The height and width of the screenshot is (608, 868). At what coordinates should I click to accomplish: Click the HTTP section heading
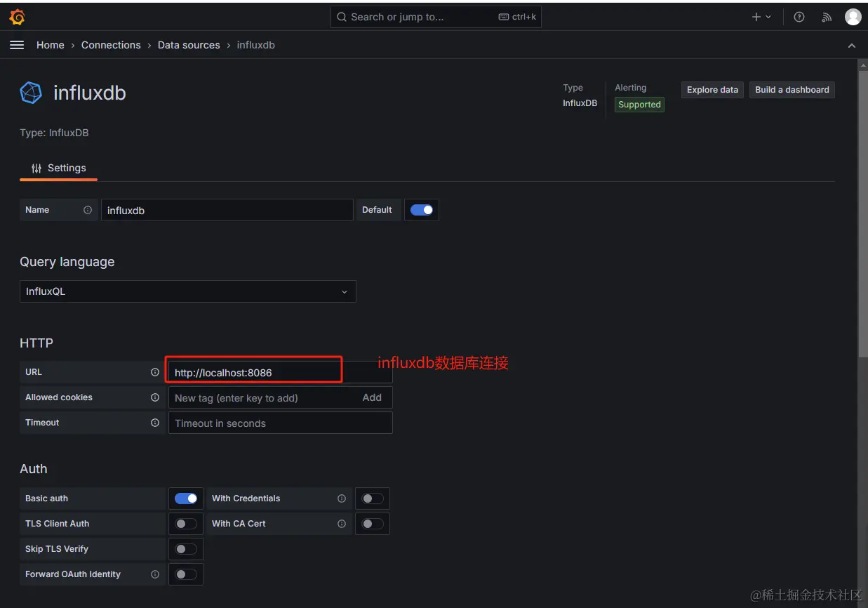click(36, 343)
